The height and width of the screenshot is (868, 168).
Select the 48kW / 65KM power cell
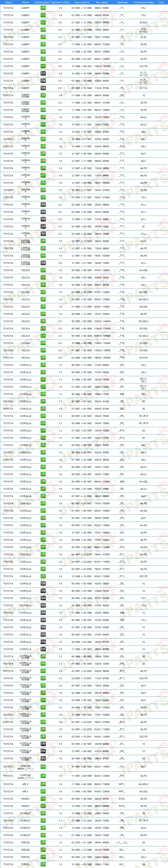click(x=102, y=842)
